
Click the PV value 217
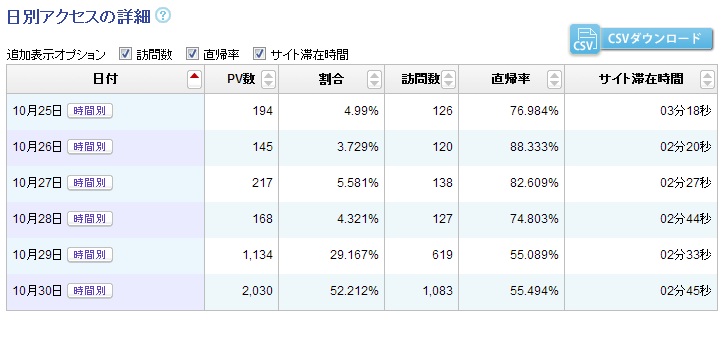coord(262,183)
